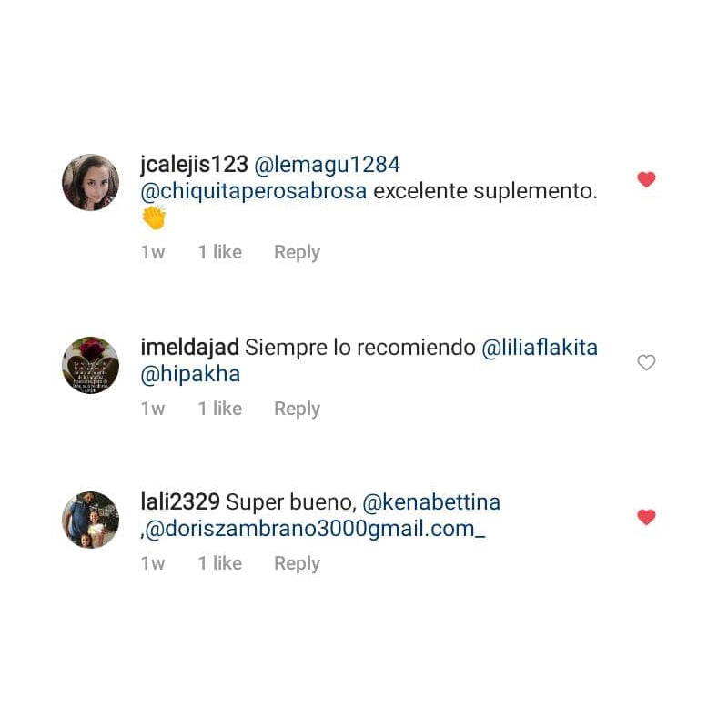Open the @lemagu1284 mention
728x728 pixels.
pos(327,165)
